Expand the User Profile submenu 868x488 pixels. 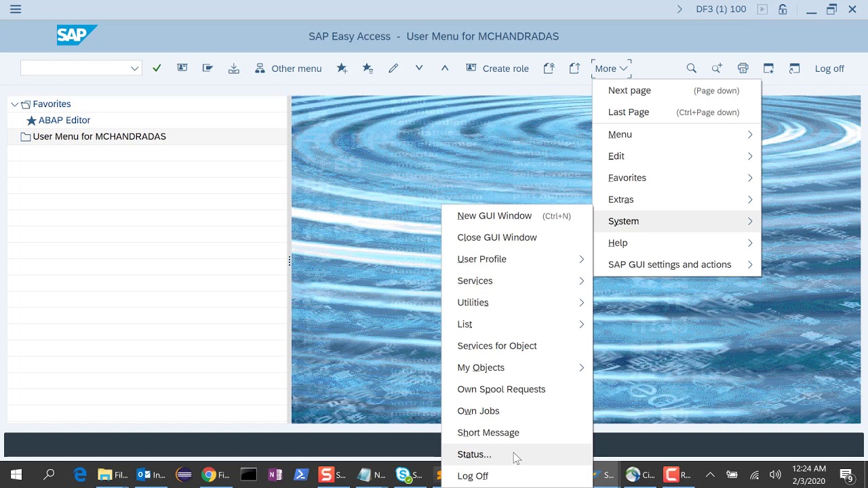click(x=517, y=259)
